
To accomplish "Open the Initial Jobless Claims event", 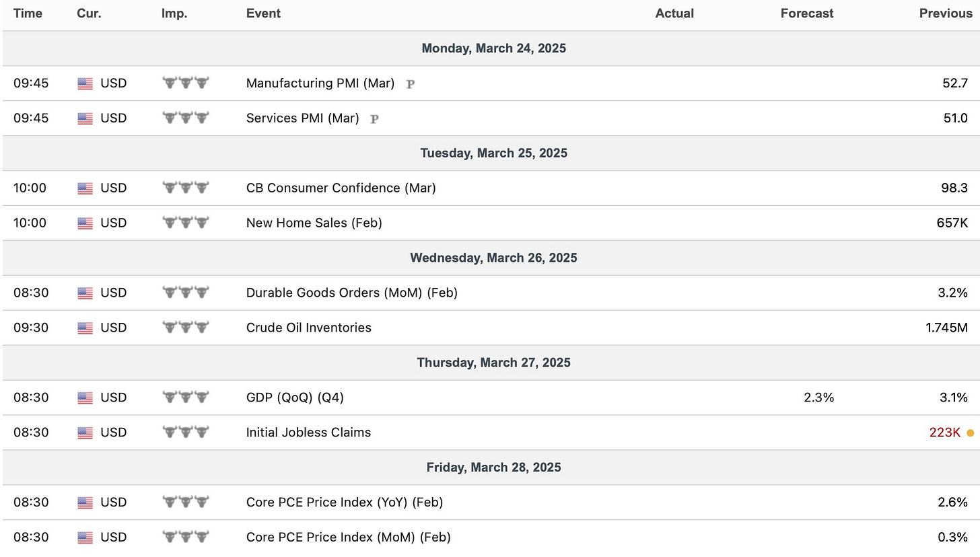I will tap(308, 433).
